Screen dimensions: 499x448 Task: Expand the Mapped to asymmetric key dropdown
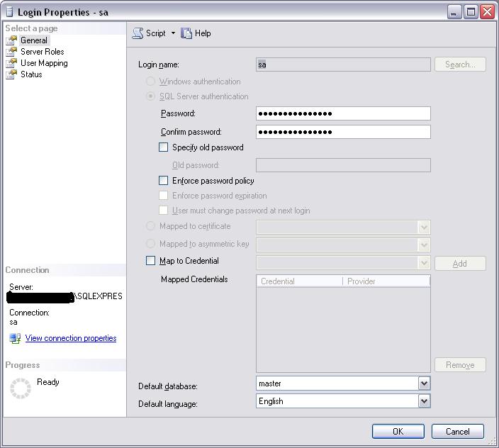click(x=424, y=245)
